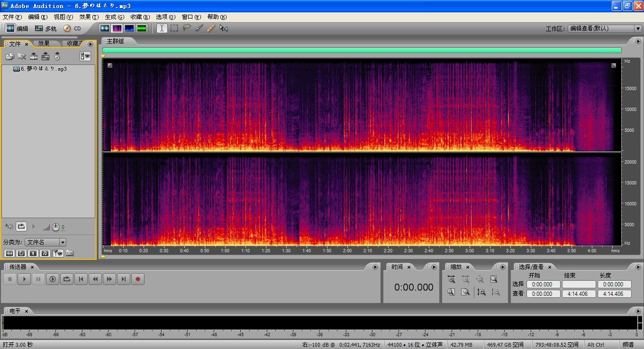Screen dimensions: 644x349
Task: Open the 收藏 menu in the menu bar
Action: pos(140,17)
